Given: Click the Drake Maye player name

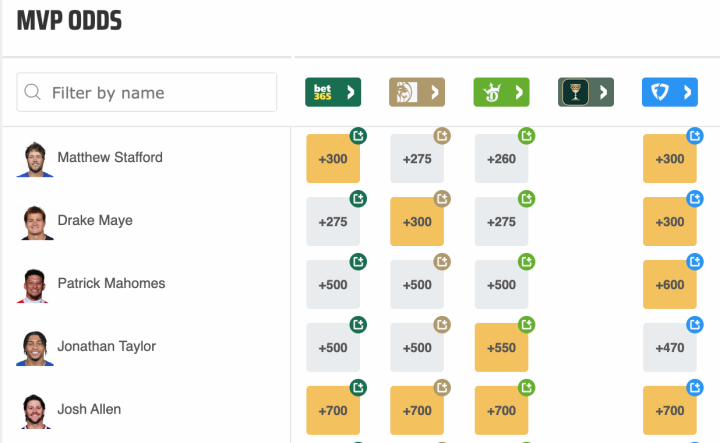Looking at the screenshot, I should pos(95,220).
